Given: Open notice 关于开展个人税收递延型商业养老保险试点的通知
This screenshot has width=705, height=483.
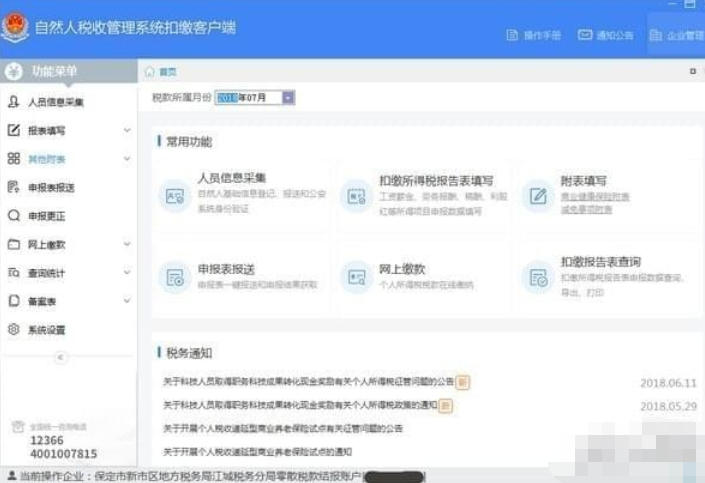Looking at the screenshot, I should coord(257,451).
